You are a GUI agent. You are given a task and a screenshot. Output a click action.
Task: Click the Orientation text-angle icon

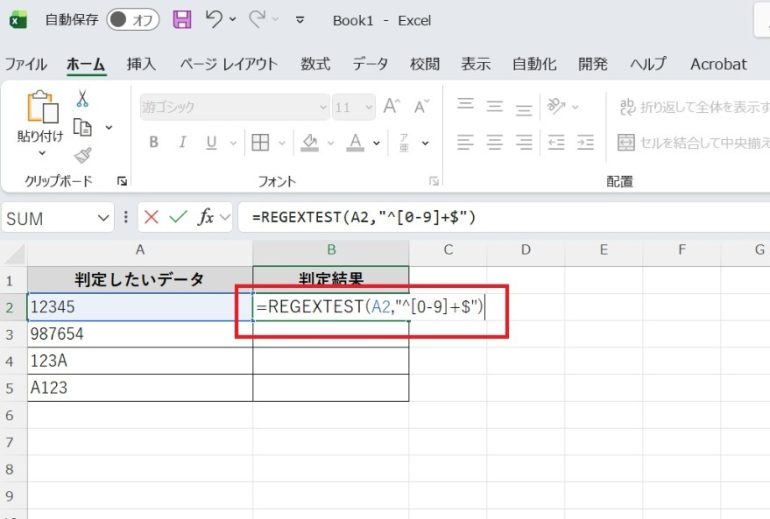pyautogui.click(x=556, y=106)
